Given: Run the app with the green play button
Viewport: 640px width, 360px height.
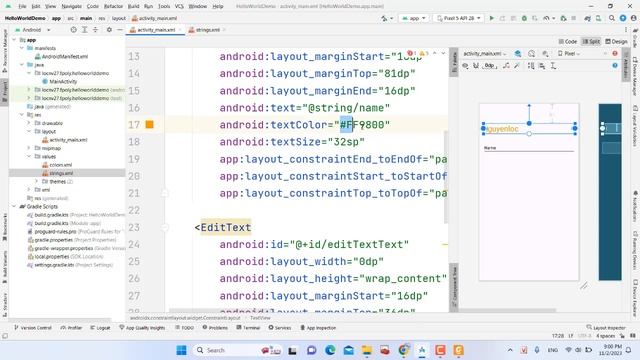Looking at the screenshot, I should [x=492, y=18].
